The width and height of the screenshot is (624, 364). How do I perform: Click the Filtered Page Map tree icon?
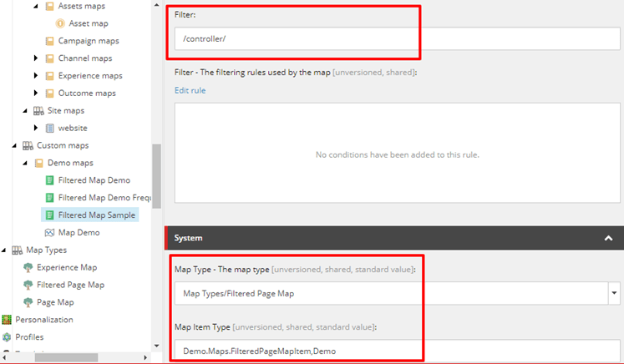(x=28, y=285)
